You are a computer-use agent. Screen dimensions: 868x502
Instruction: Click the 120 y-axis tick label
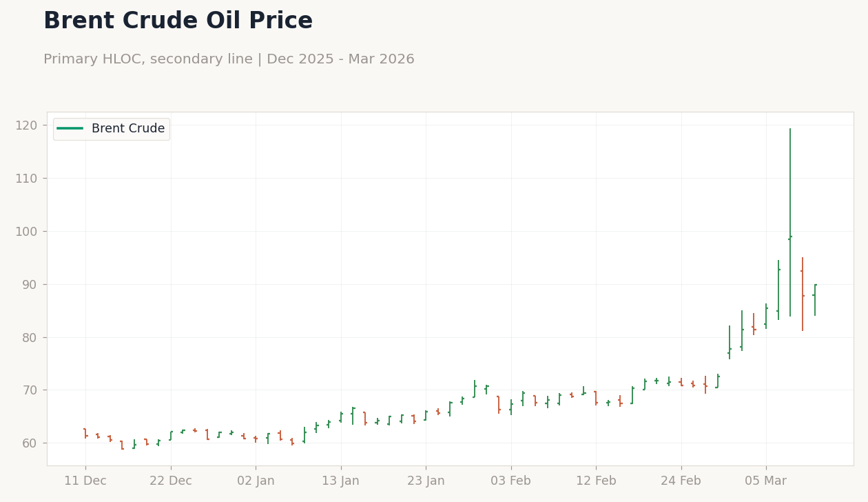point(26,125)
